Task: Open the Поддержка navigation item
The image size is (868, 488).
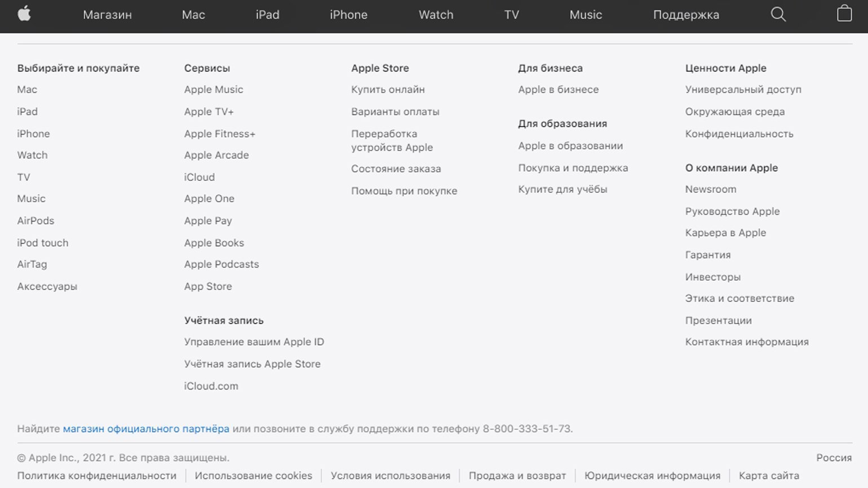Action: [x=686, y=15]
